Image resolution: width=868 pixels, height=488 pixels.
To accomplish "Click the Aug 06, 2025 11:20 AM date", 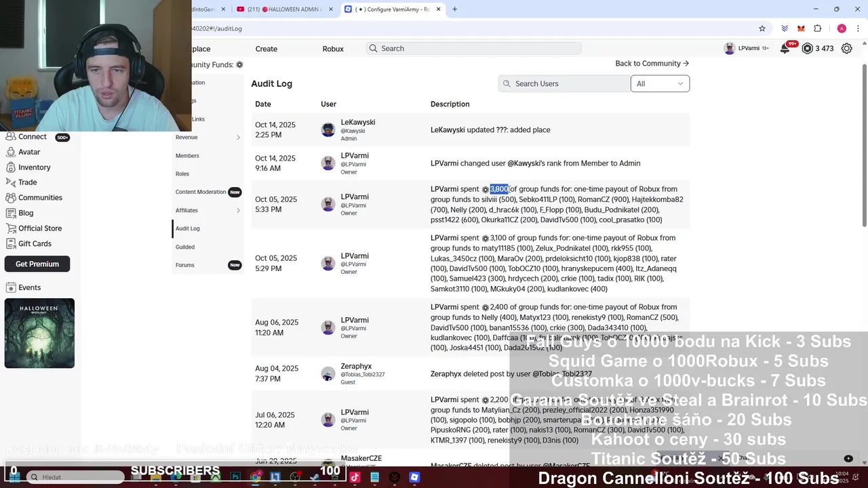I will 277,328.
